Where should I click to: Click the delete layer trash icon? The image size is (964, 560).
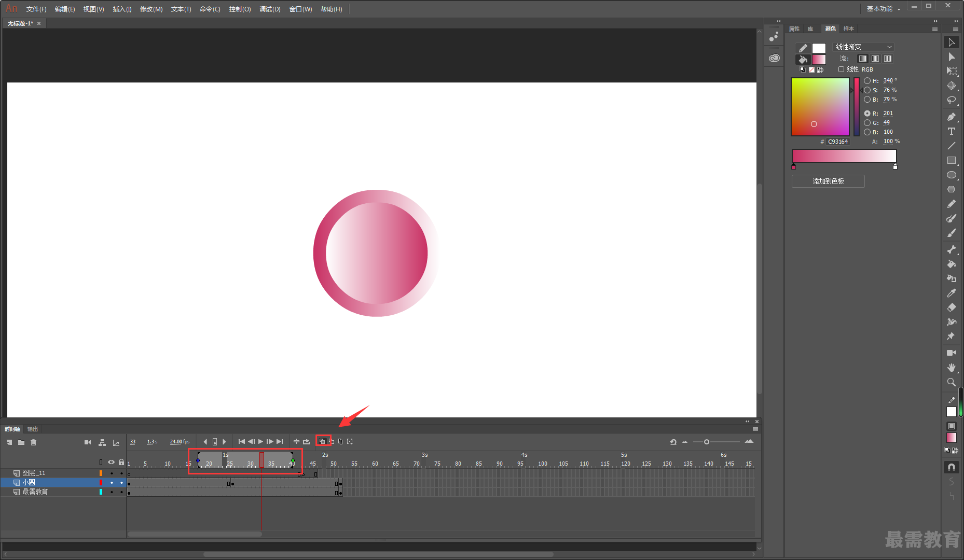coord(34,442)
